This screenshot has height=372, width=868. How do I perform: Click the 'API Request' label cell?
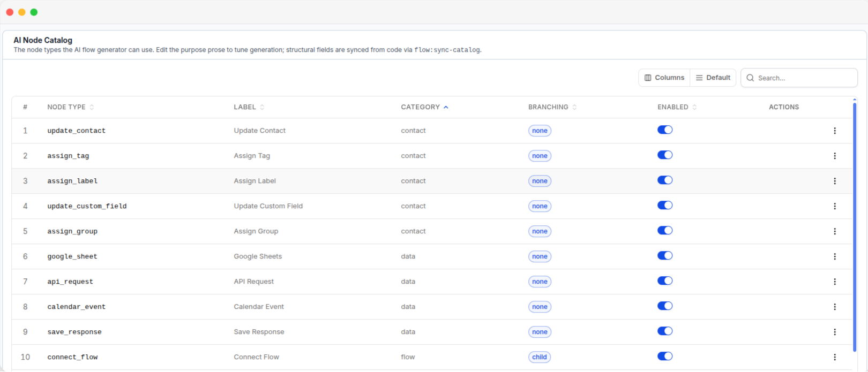click(x=253, y=282)
